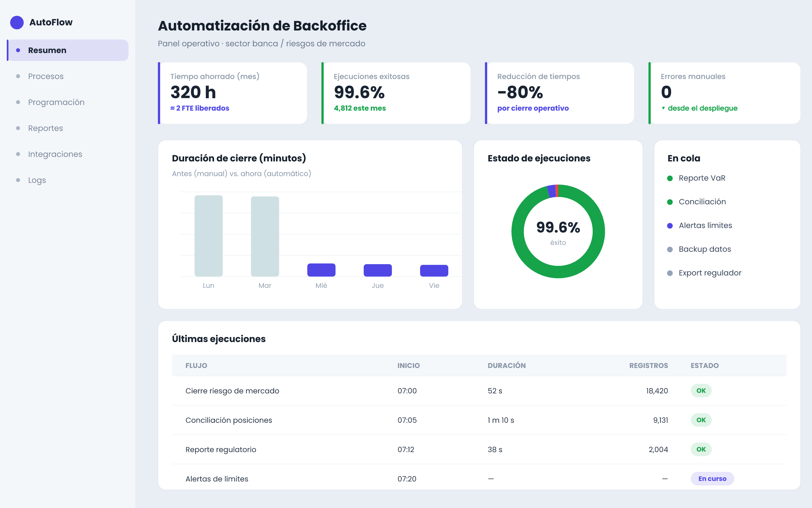
Task: Click OK badge for Cierre riesgo de mercado
Action: tap(701, 391)
